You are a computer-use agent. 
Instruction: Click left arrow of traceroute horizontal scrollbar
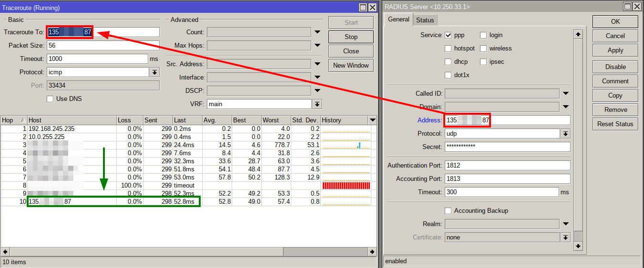(x=5, y=251)
